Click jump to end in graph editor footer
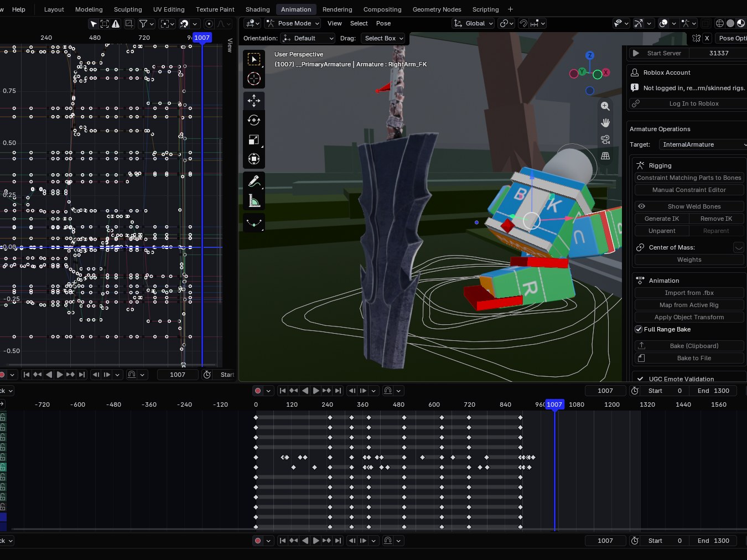Image resolution: width=747 pixels, height=560 pixels. [x=82, y=375]
